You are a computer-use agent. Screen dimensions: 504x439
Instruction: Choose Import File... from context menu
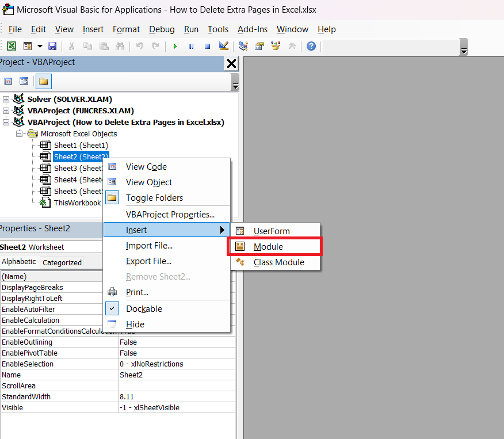tap(167, 246)
